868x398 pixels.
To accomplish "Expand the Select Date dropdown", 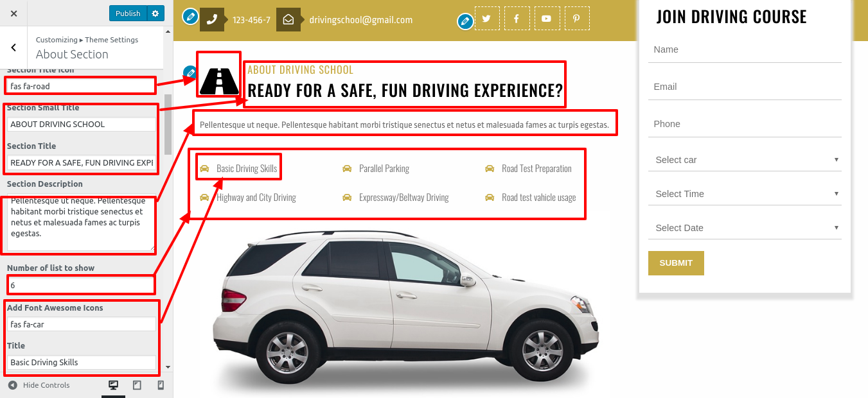I will 745,228.
